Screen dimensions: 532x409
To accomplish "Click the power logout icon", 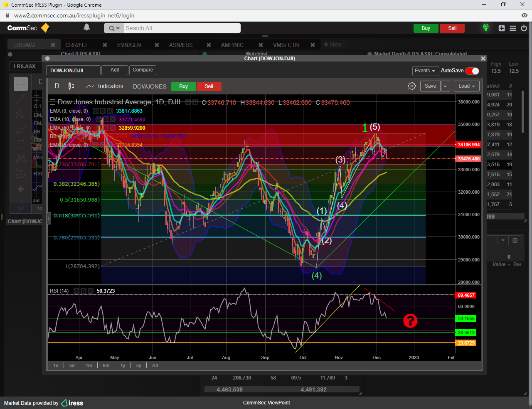I will (524, 28).
